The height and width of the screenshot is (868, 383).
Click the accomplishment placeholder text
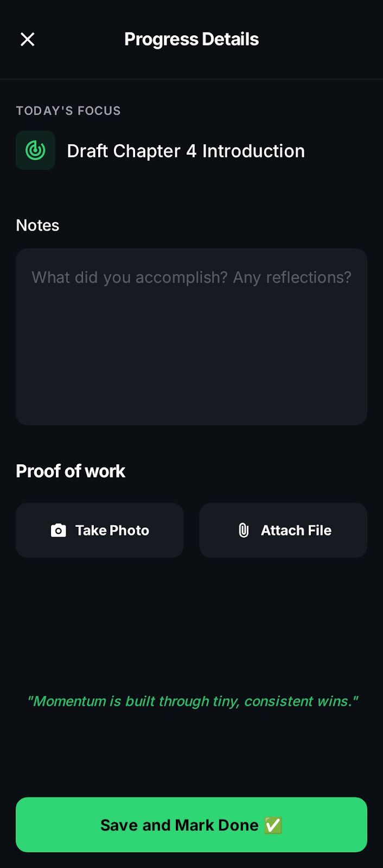pos(191,277)
